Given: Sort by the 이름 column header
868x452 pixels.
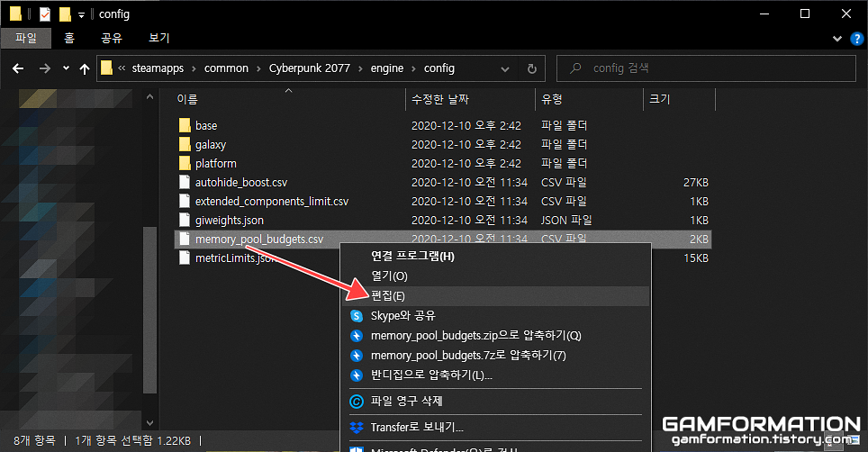Looking at the screenshot, I should point(187,100).
